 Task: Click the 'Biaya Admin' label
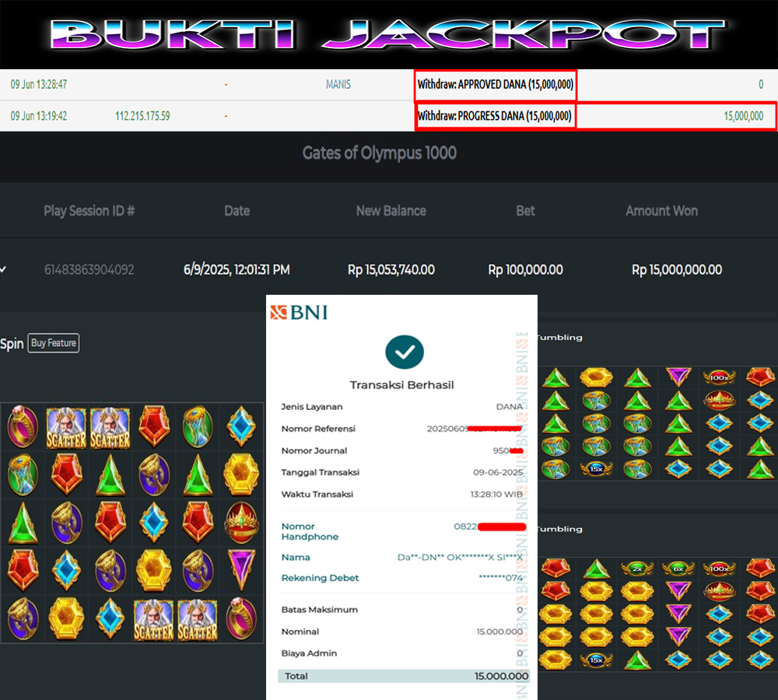coord(309,653)
